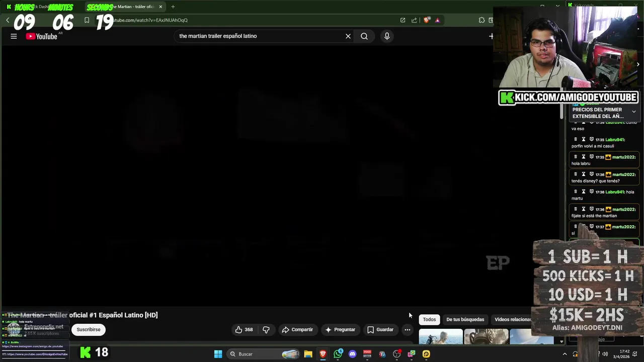
Task: Delete Labru941's 'porfin volvi a mi casuli' message
Action: point(576,140)
